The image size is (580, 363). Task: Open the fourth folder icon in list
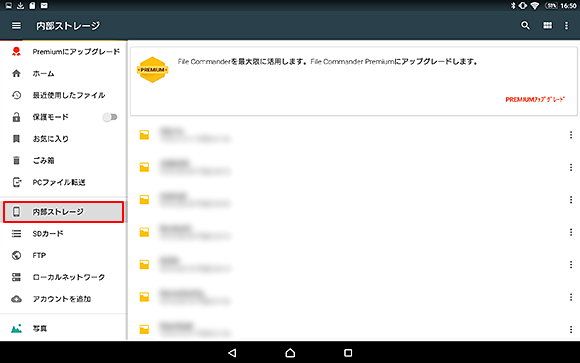144,232
